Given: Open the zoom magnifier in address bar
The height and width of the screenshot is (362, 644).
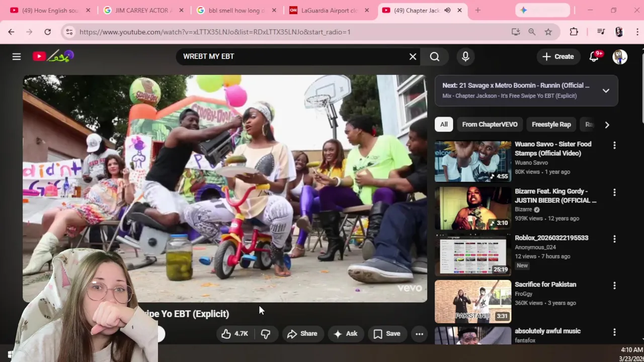Looking at the screenshot, I should point(532,32).
